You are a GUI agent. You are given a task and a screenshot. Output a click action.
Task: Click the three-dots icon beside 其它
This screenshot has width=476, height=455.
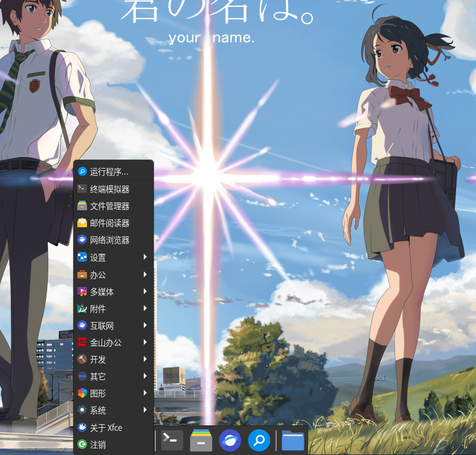point(82,376)
